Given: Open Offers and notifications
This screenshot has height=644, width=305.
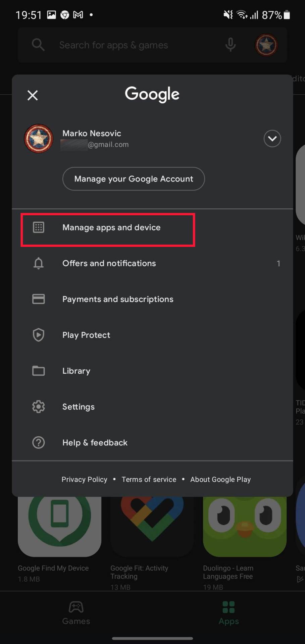Looking at the screenshot, I should [x=152, y=263].
